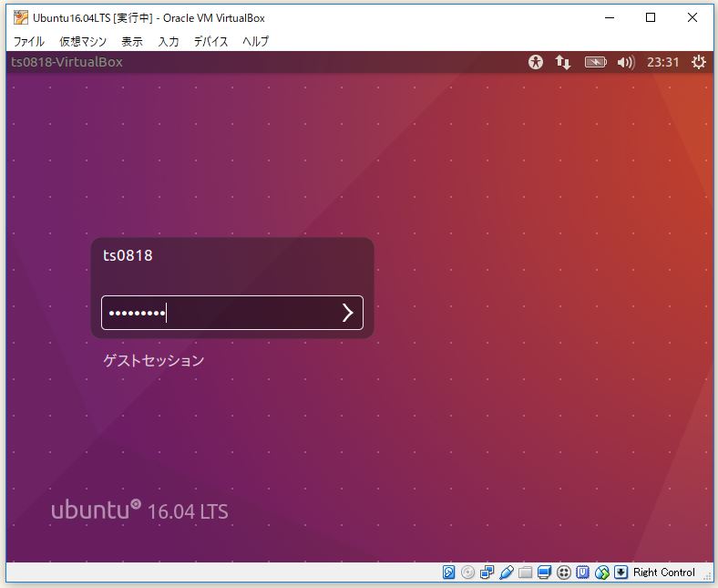Click the ts0818-VirtualBox hostname label
Viewport: 718px width, 588px height.
tap(67, 62)
